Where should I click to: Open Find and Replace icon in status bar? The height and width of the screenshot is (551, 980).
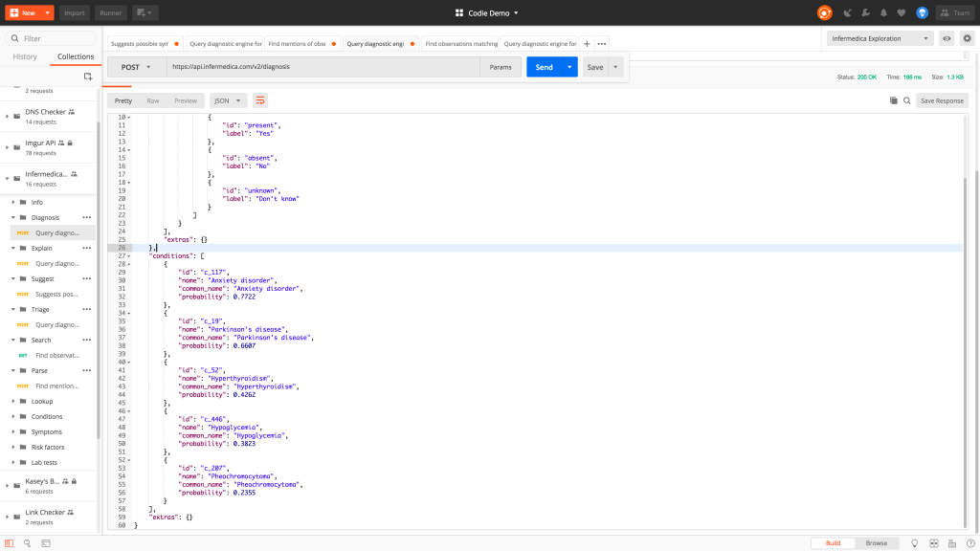[27, 543]
